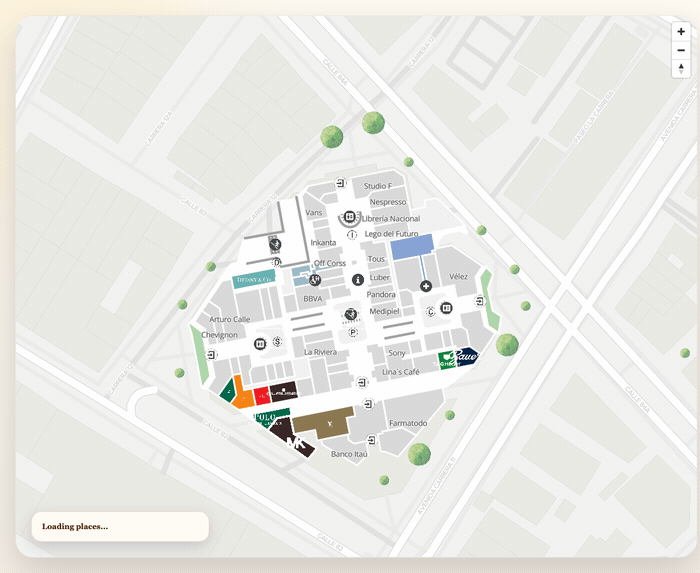Click the entrance icon above Banco Itaú
This screenshot has height=573, width=700.
point(371,440)
